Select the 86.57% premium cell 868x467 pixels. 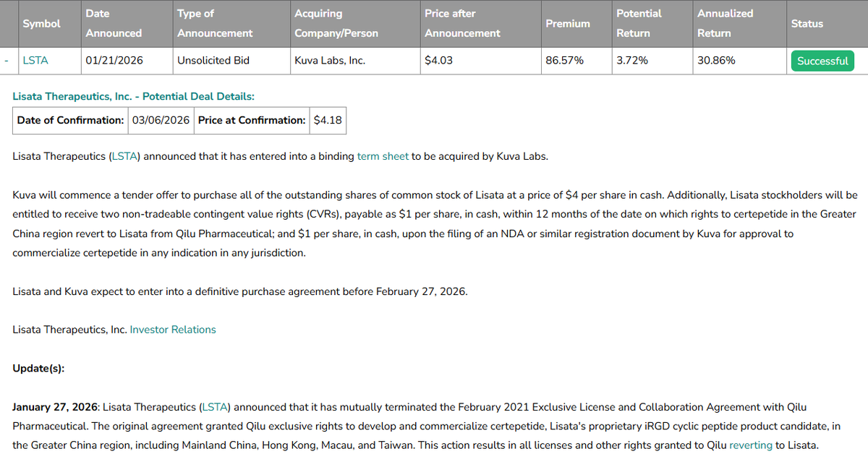click(x=576, y=61)
